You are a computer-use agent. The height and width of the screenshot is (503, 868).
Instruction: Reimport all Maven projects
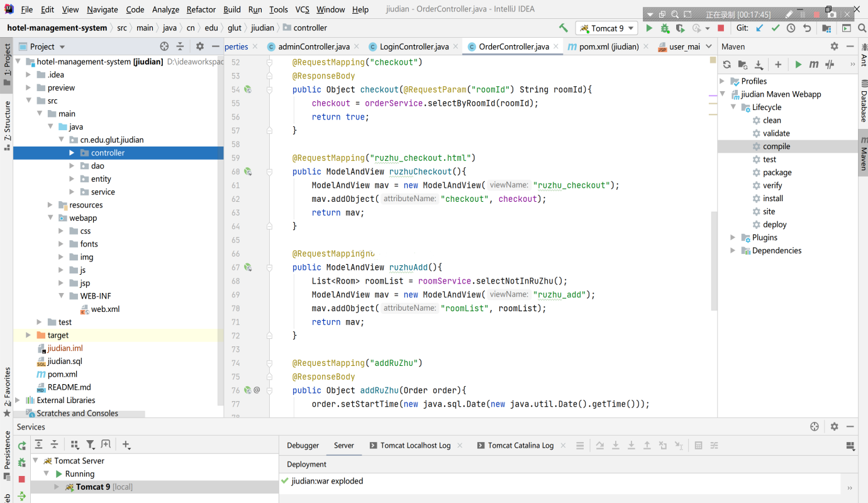coord(726,64)
